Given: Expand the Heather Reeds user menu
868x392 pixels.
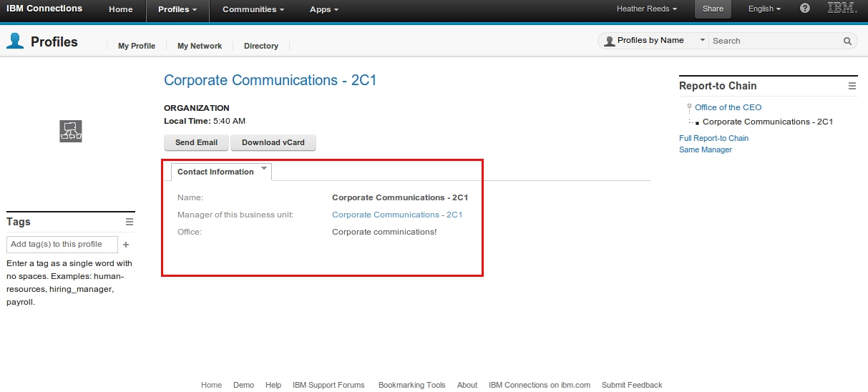Looking at the screenshot, I should point(646,9).
